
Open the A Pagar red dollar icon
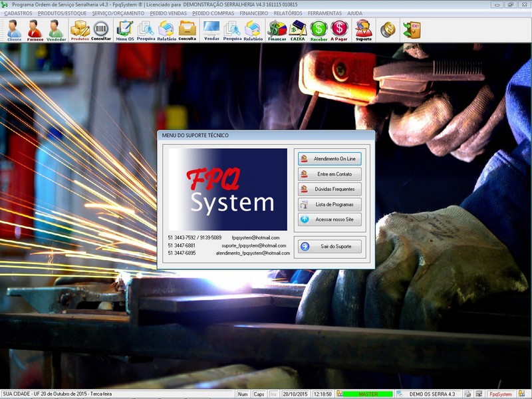pyautogui.click(x=339, y=30)
